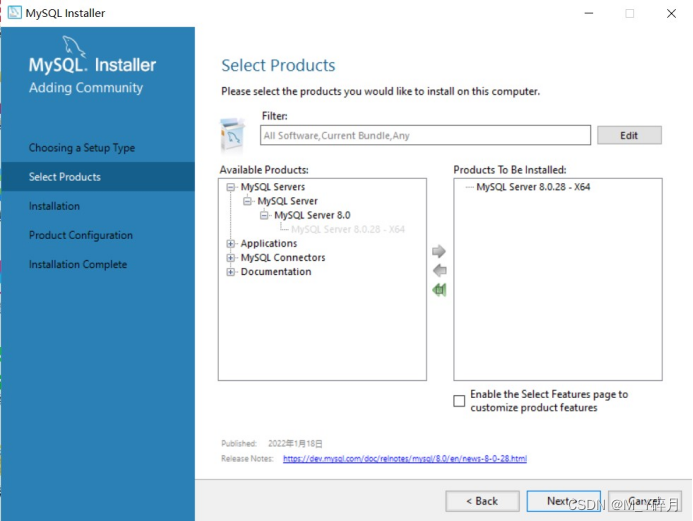Select the Documentation tree label

click(x=276, y=272)
